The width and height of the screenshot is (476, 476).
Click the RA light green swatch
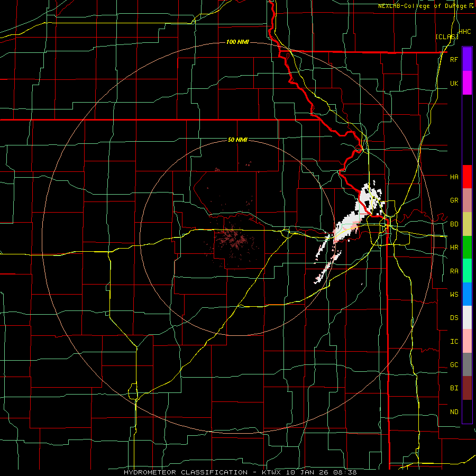[467, 271]
